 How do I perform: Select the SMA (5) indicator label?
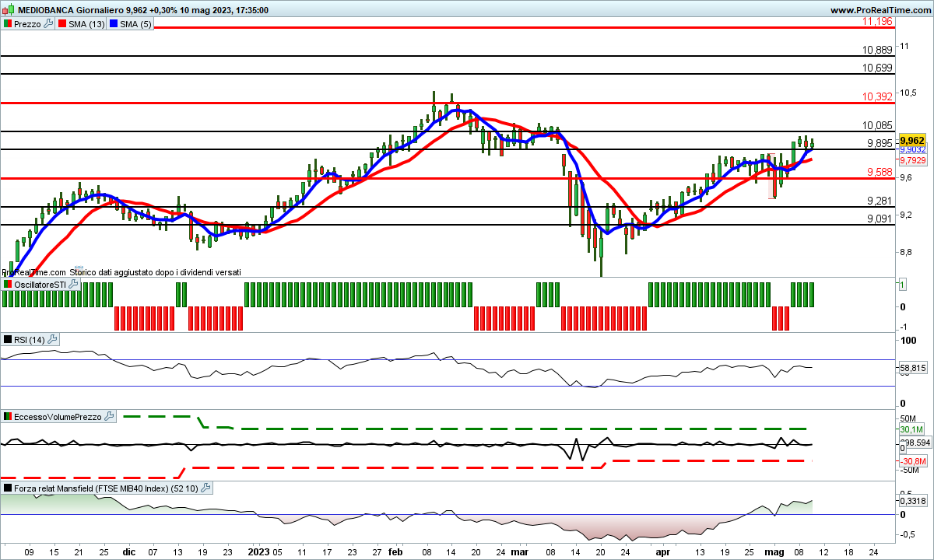click(137, 24)
